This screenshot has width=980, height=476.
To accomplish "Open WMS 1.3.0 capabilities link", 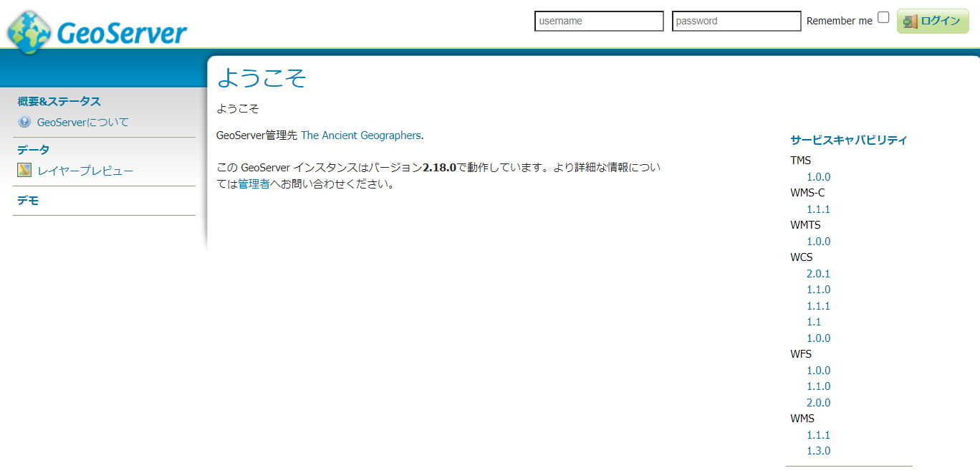I will pos(818,451).
